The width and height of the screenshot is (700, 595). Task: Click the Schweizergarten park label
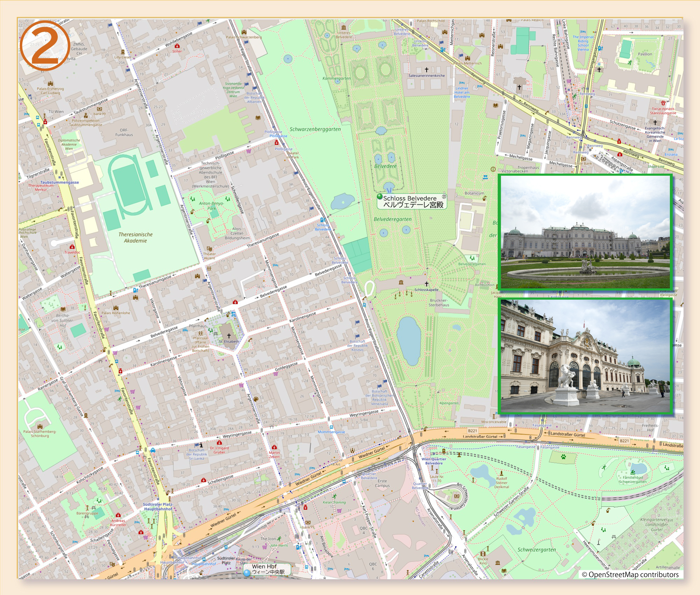tap(537, 549)
